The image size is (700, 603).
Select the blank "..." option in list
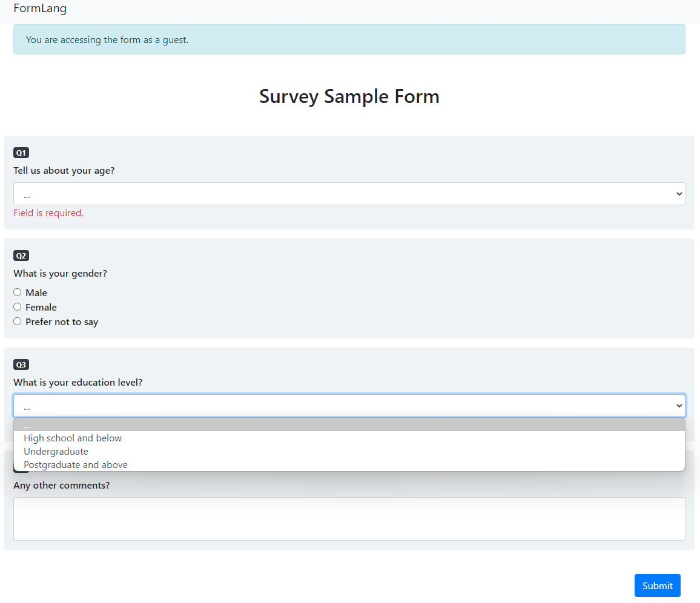(x=349, y=425)
